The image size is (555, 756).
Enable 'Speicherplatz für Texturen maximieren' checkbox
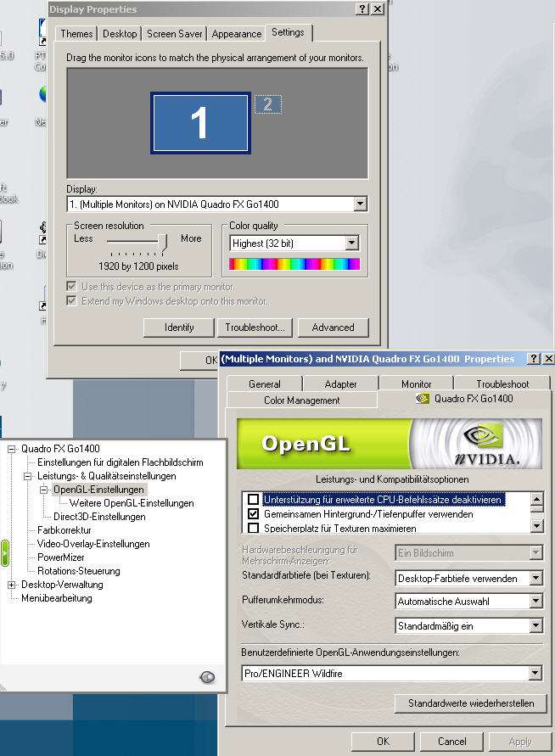(253, 528)
